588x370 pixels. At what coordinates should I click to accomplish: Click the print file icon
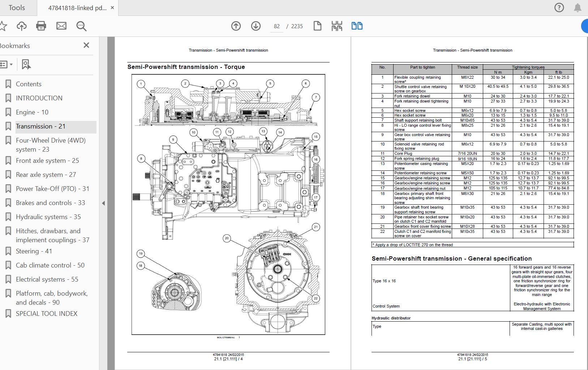[41, 26]
